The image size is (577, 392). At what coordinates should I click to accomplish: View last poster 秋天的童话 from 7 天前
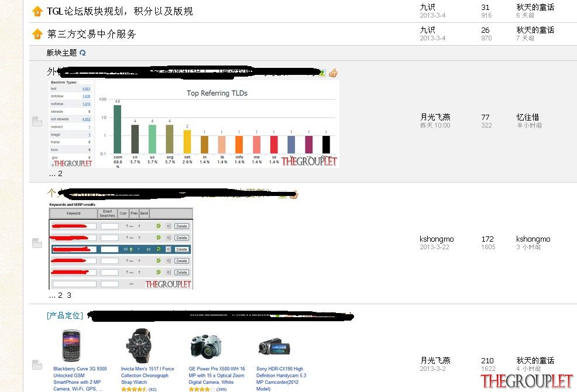click(x=535, y=30)
